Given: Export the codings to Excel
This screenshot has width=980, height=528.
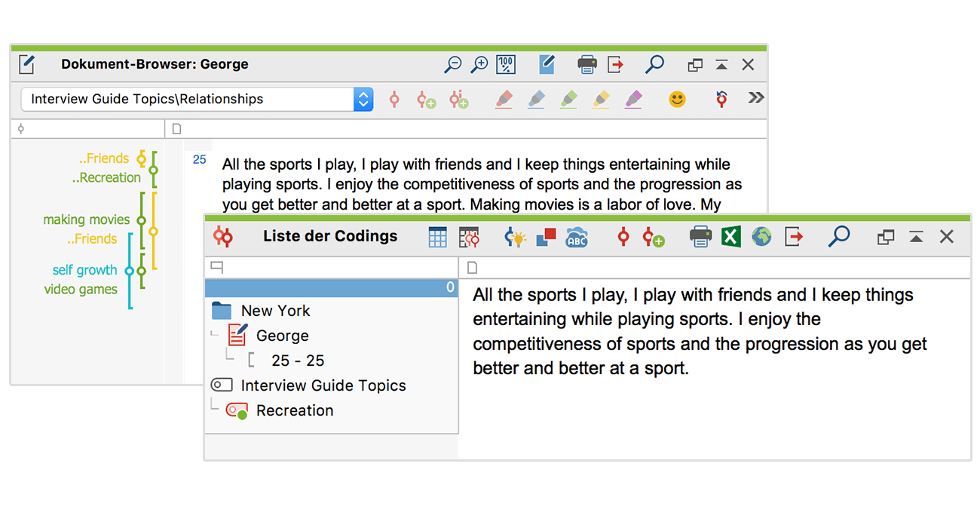Looking at the screenshot, I should [731, 238].
